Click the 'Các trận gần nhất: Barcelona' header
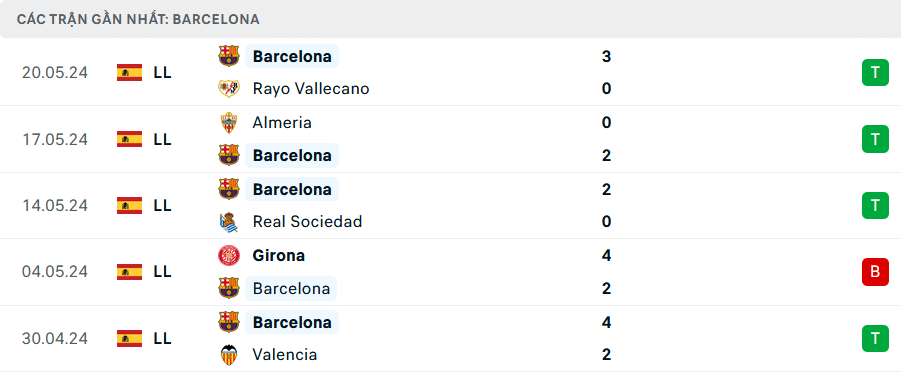The image size is (901, 376). pyautogui.click(x=138, y=19)
